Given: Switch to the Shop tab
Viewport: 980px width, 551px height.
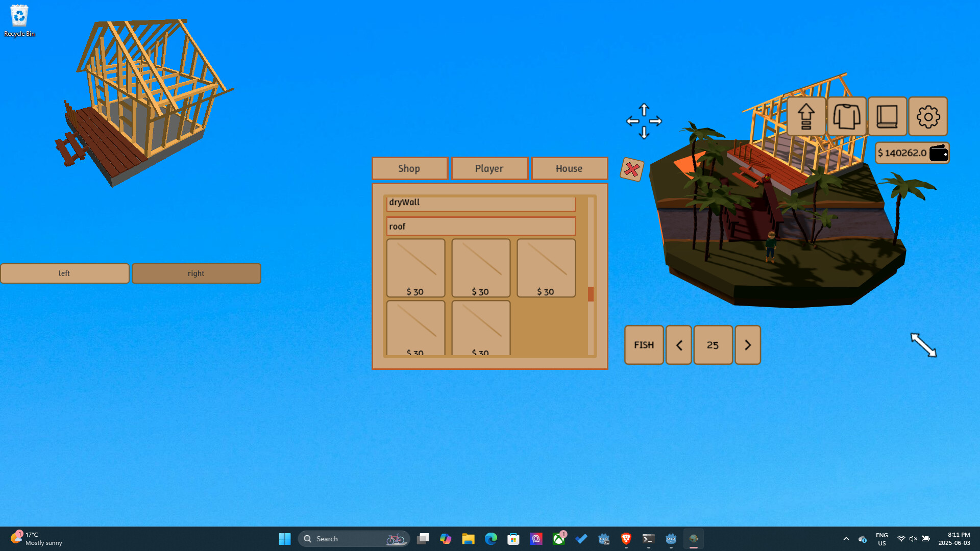Looking at the screenshot, I should pos(409,168).
